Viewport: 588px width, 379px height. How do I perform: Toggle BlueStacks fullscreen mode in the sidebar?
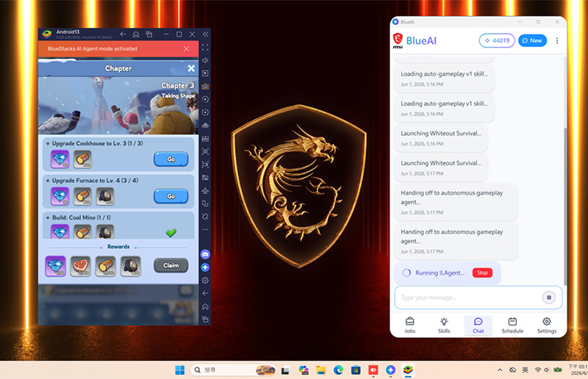click(x=205, y=47)
